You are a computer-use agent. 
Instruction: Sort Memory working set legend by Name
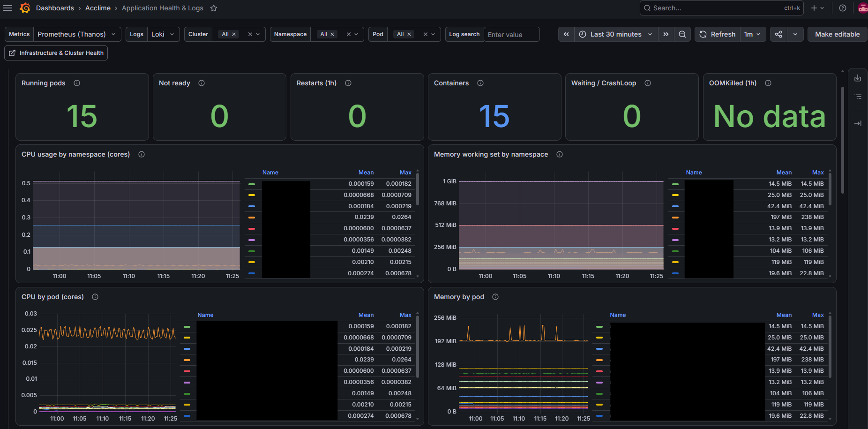pos(694,173)
